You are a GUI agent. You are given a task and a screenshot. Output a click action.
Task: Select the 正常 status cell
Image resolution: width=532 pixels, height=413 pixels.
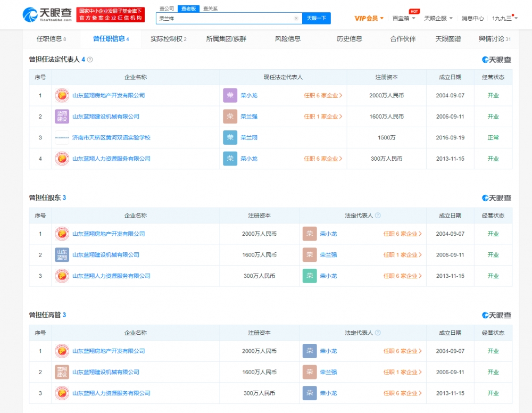[493, 137]
